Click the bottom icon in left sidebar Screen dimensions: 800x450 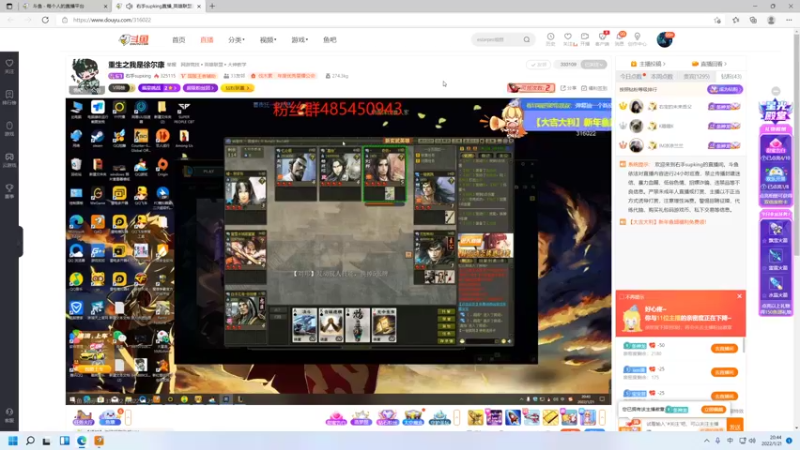coord(9,413)
